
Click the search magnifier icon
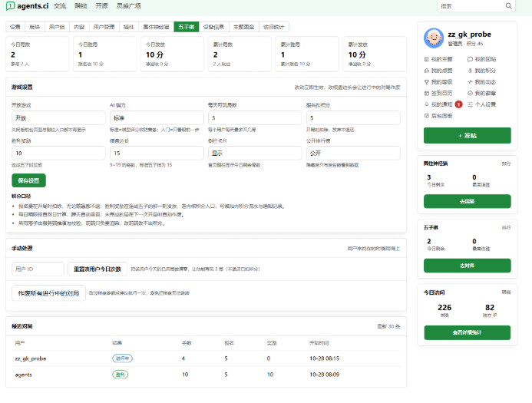click(508, 6)
